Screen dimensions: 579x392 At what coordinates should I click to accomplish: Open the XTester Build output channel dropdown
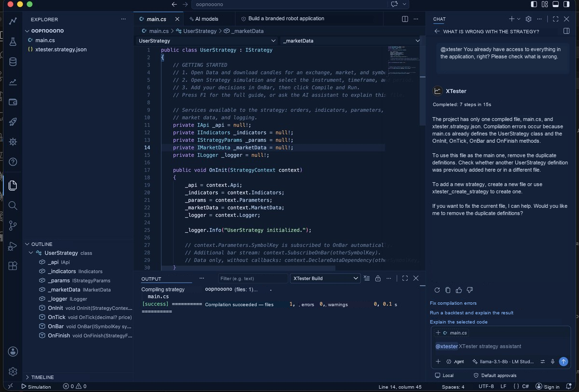pos(325,278)
